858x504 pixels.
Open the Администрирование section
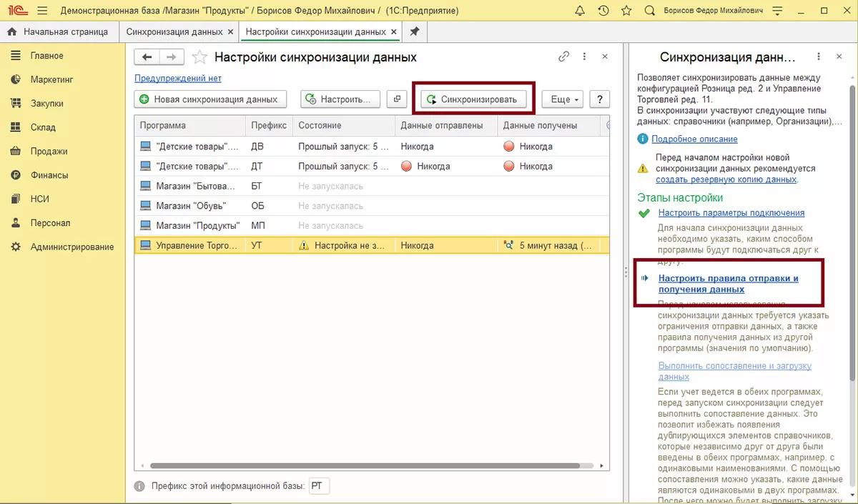coord(71,247)
